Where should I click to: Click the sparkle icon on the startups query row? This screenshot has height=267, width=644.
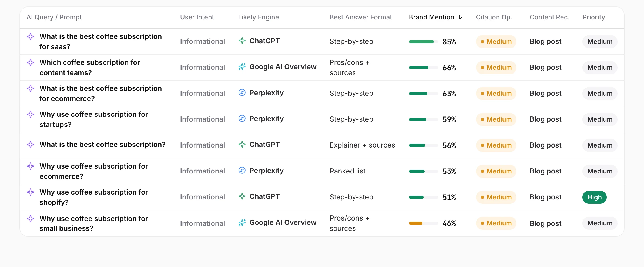31,114
